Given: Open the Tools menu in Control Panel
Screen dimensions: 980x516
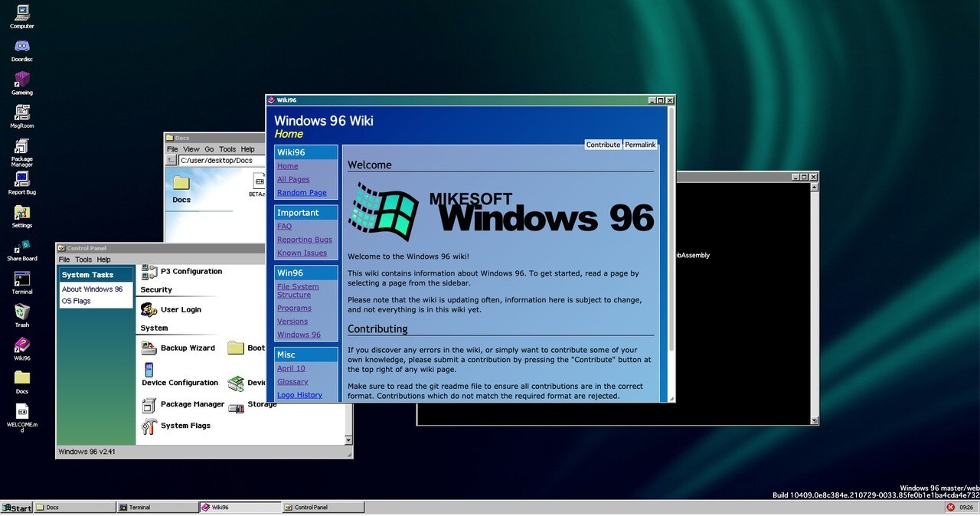Looking at the screenshot, I should click(83, 260).
